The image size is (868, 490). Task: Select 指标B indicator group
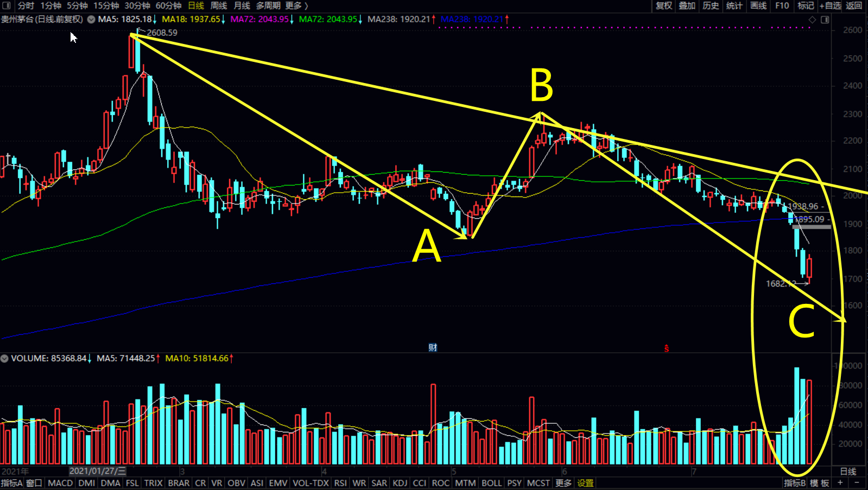point(795,483)
